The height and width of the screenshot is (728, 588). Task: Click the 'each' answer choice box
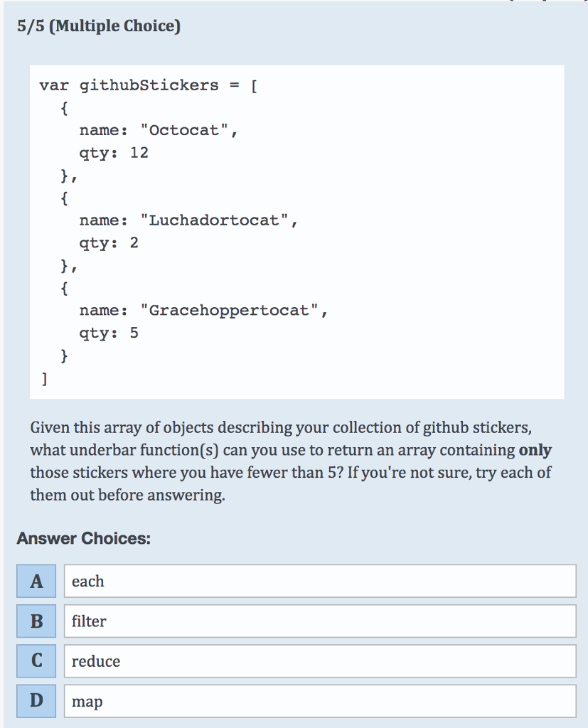pos(320,582)
